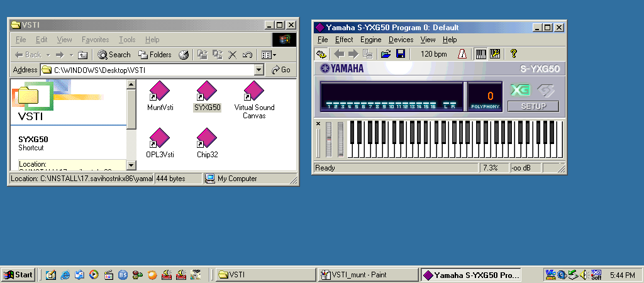The height and width of the screenshot is (283, 644).
Task: Click the Search button in Explorer toolbar
Action: [x=114, y=55]
